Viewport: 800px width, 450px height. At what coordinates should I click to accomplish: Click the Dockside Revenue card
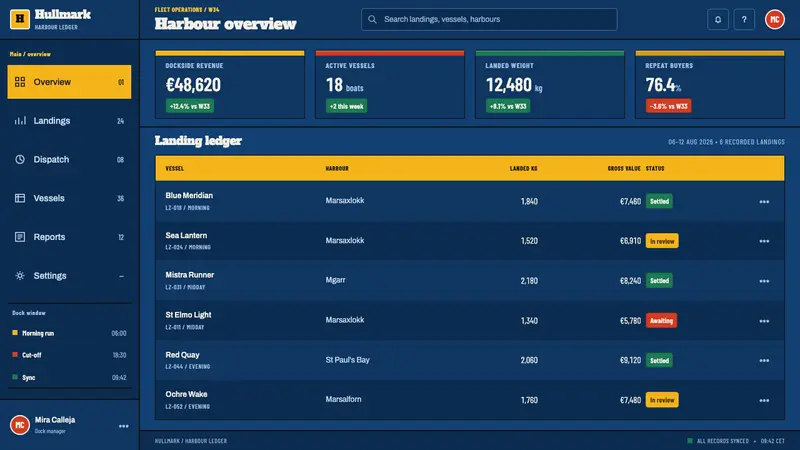pos(230,85)
